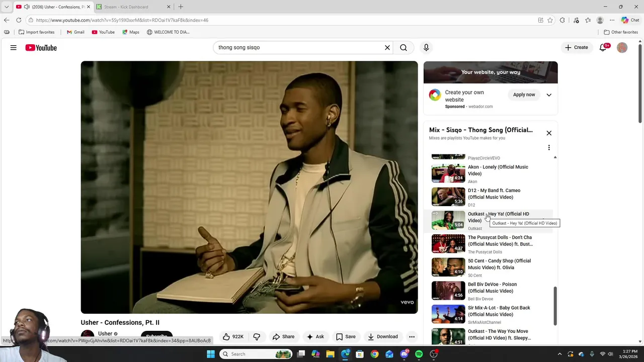
Task: Open a new browser tab
Action: (x=181, y=7)
